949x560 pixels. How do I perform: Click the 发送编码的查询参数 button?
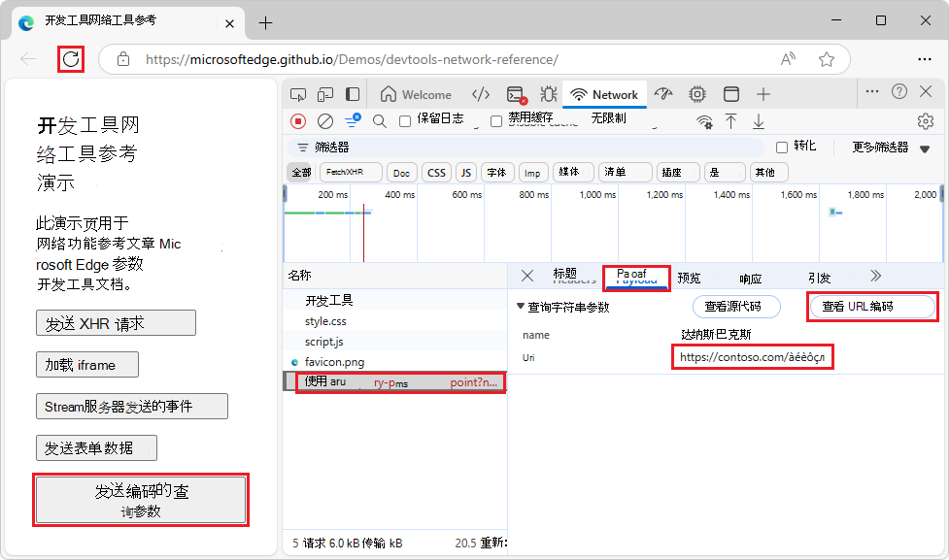141,499
